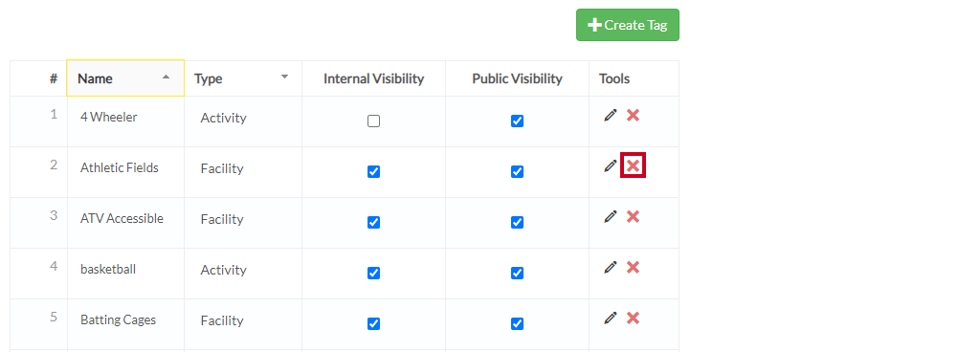Delete the basketball tag
Viewport: 980px width, 352px height.
pos(633,267)
